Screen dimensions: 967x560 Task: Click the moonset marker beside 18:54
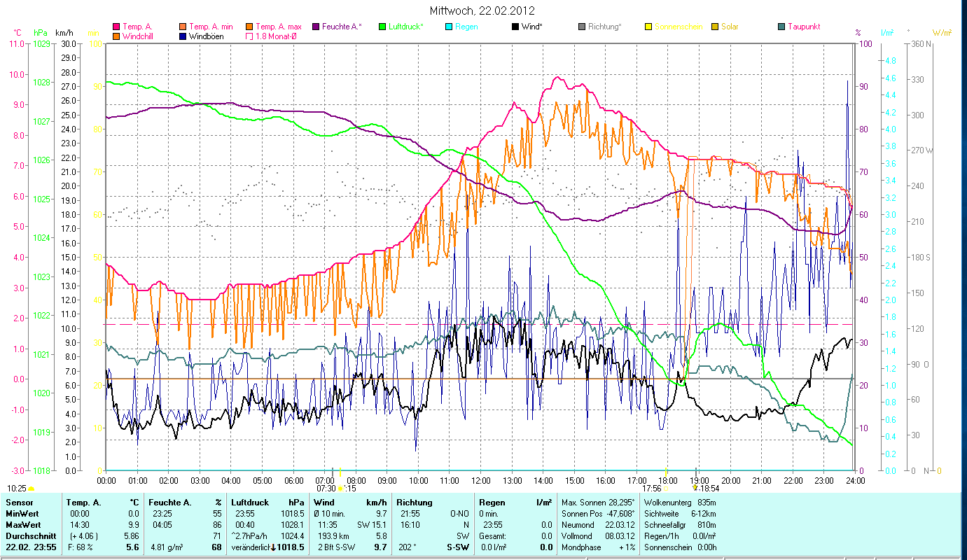coord(695,488)
